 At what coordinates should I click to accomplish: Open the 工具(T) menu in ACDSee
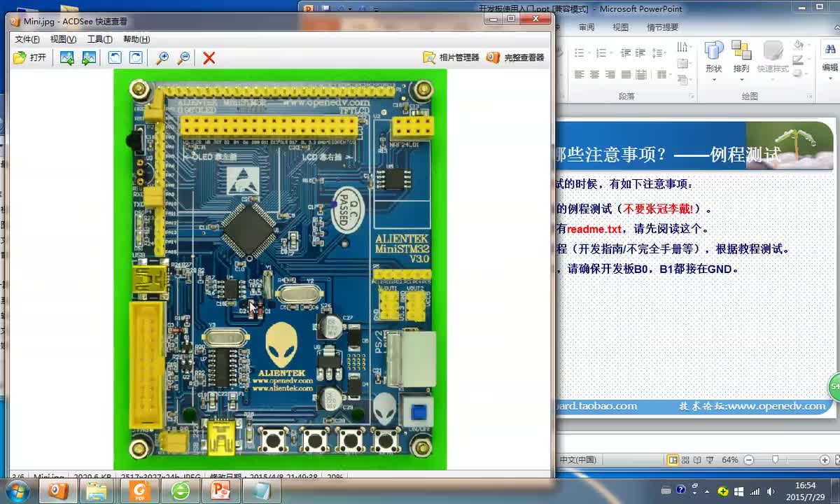point(99,39)
